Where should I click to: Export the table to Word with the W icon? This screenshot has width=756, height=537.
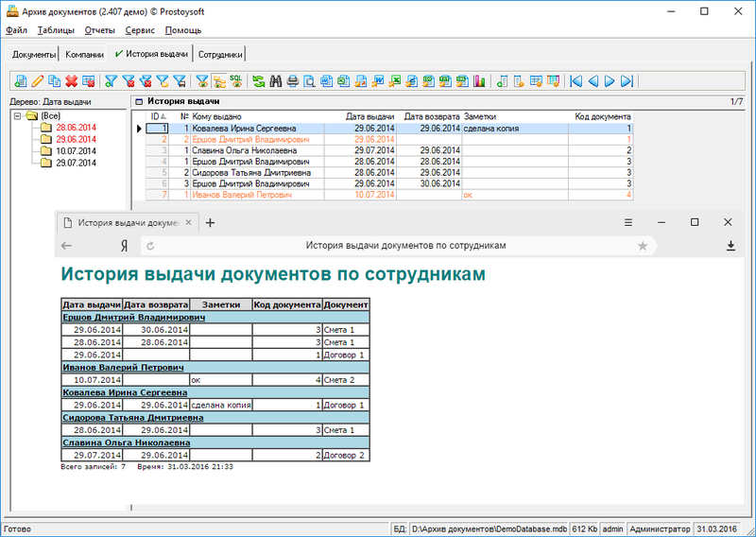point(377,81)
